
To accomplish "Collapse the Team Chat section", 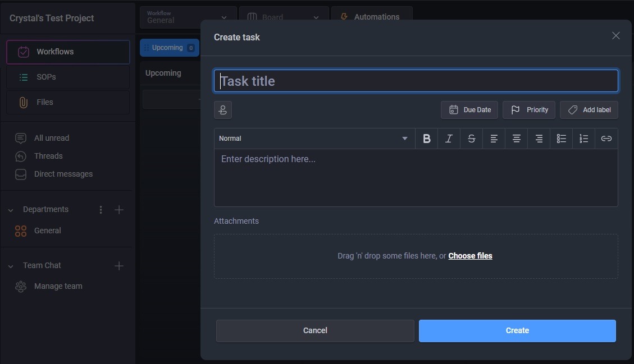I will (10, 265).
